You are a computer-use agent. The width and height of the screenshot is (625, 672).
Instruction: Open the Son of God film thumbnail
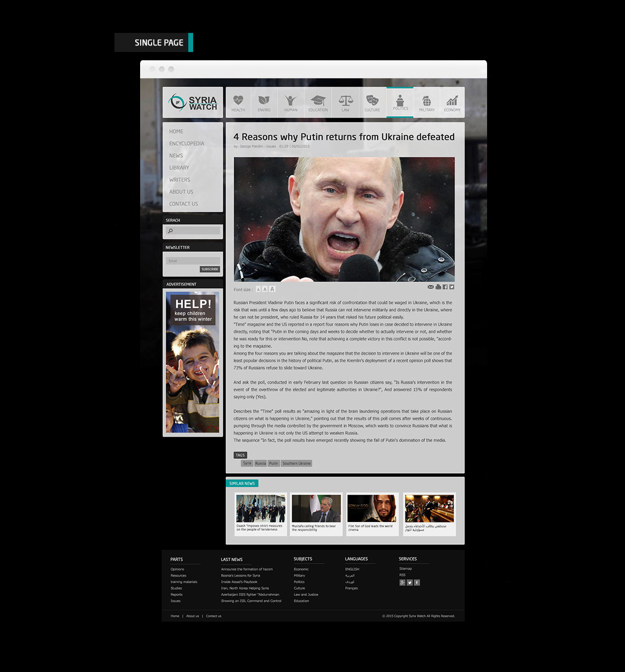372,509
